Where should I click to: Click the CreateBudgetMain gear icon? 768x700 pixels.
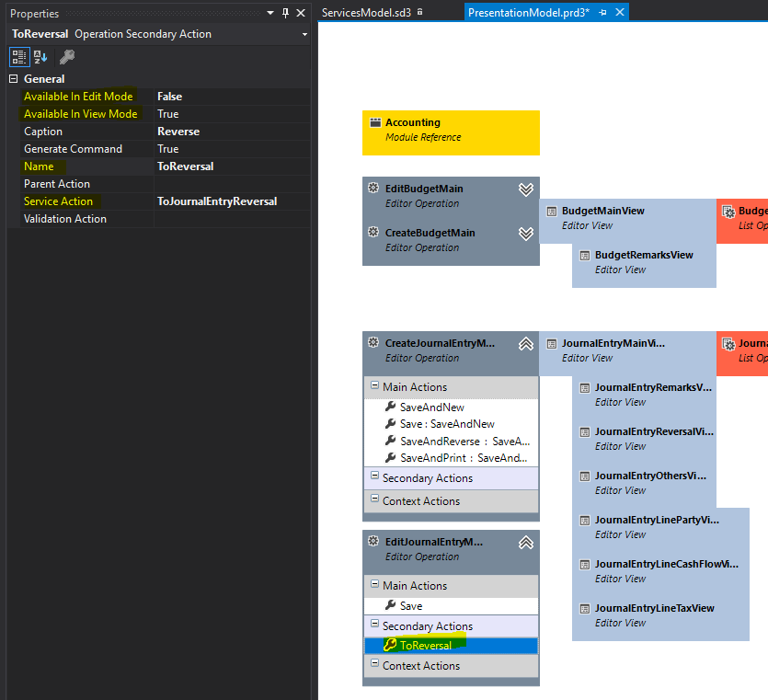[x=373, y=232]
